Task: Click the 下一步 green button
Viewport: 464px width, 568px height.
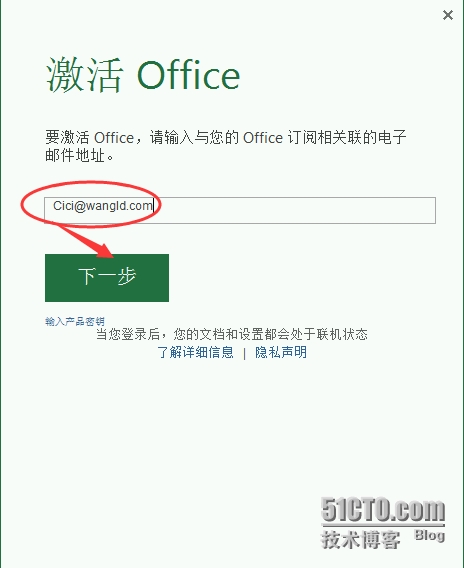Action: click(107, 278)
